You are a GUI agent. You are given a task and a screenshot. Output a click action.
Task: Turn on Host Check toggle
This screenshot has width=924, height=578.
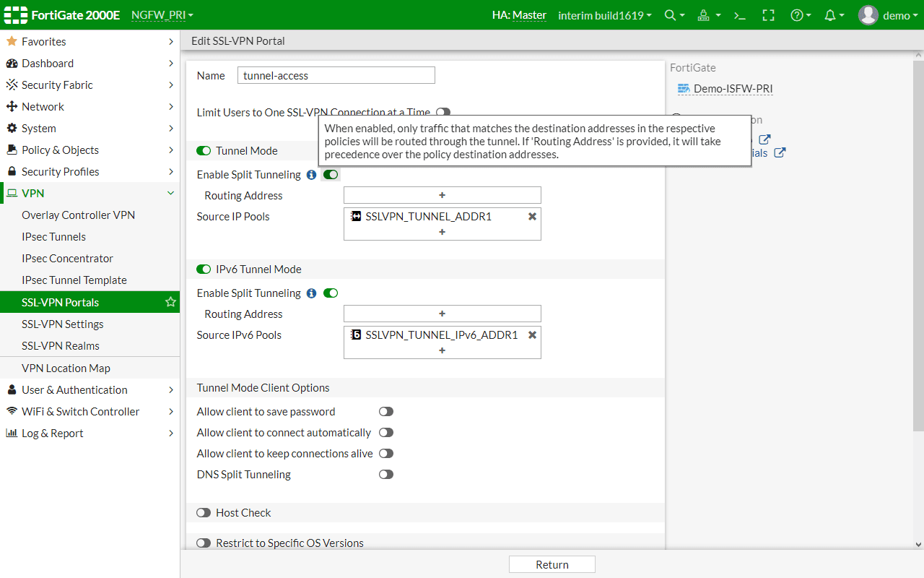click(x=204, y=513)
